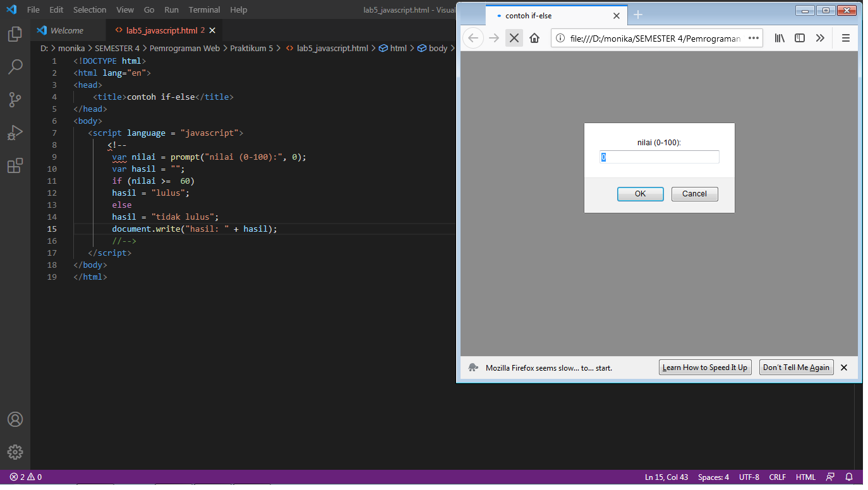Dismiss the Firefox slow startup notification
Image resolution: width=868 pixels, height=490 pixels.
coord(844,367)
